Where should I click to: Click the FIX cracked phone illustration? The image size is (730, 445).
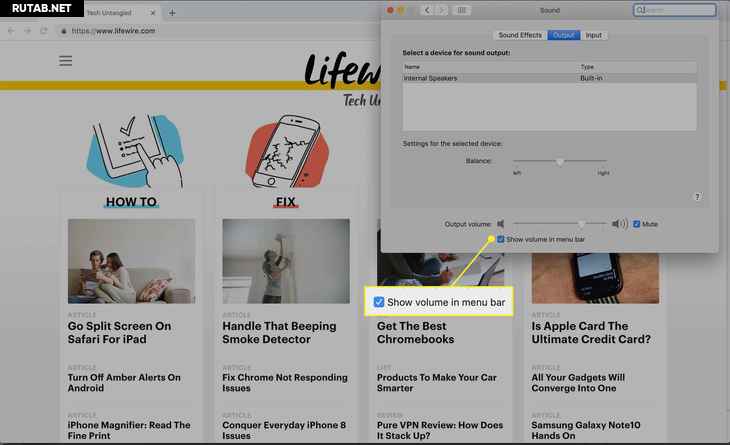(x=286, y=151)
